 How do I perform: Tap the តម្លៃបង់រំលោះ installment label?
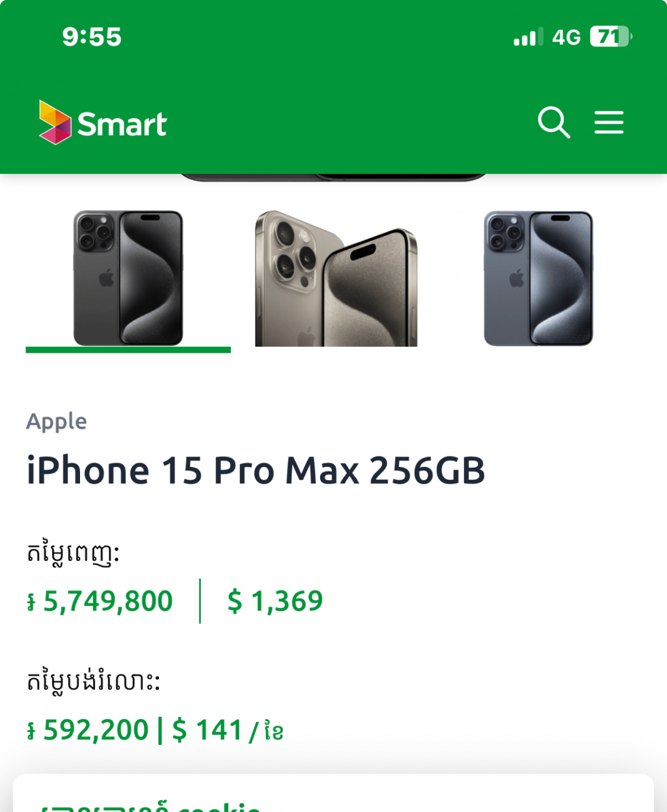(93, 681)
